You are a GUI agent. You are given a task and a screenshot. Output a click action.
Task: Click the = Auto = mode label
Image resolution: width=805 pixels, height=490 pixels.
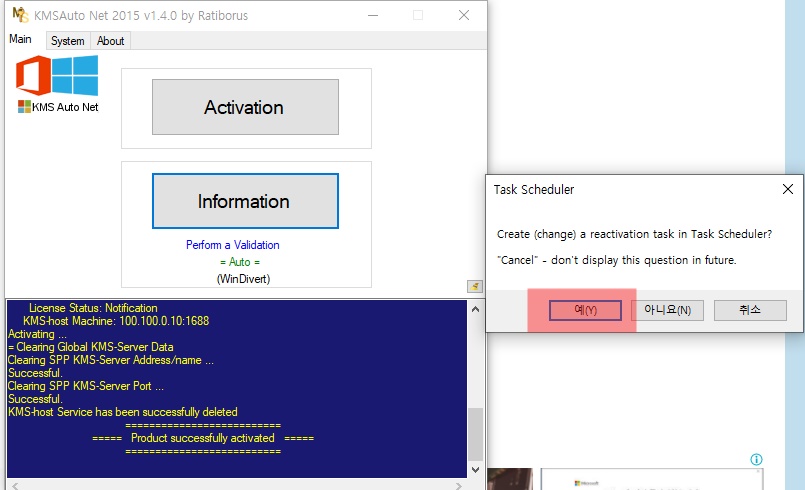(x=240, y=262)
